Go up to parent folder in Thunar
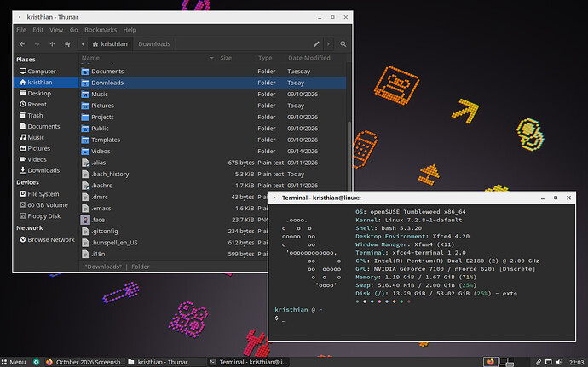The height and width of the screenshot is (367, 588). pos(52,44)
